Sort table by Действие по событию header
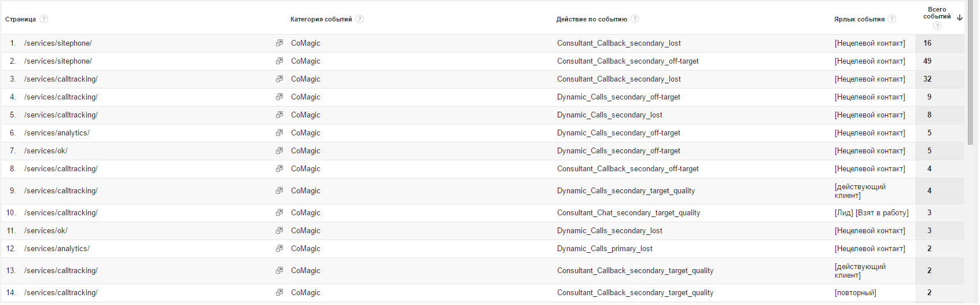Viewport: 980px width, 305px height. coord(592,20)
